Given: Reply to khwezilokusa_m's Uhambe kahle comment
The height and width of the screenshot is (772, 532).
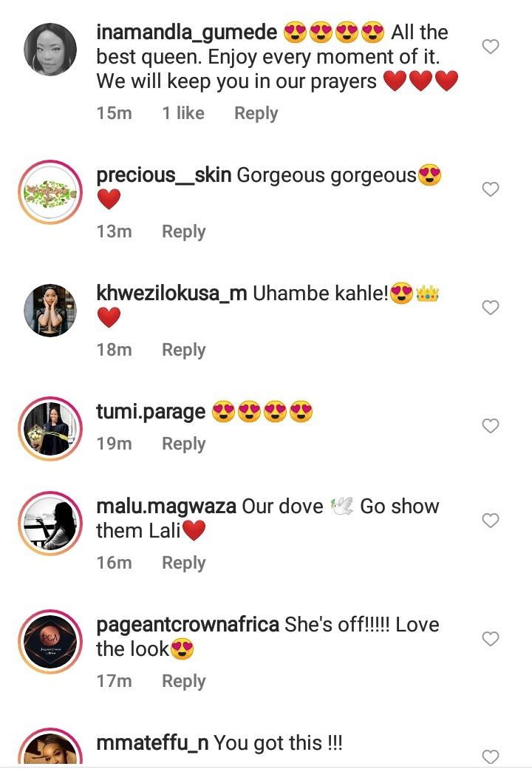Looking at the screenshot, I should point(183,350).
